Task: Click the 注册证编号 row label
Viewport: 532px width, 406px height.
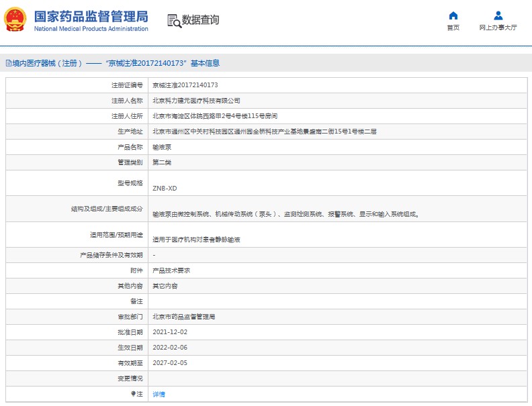Action: [127, 85]
